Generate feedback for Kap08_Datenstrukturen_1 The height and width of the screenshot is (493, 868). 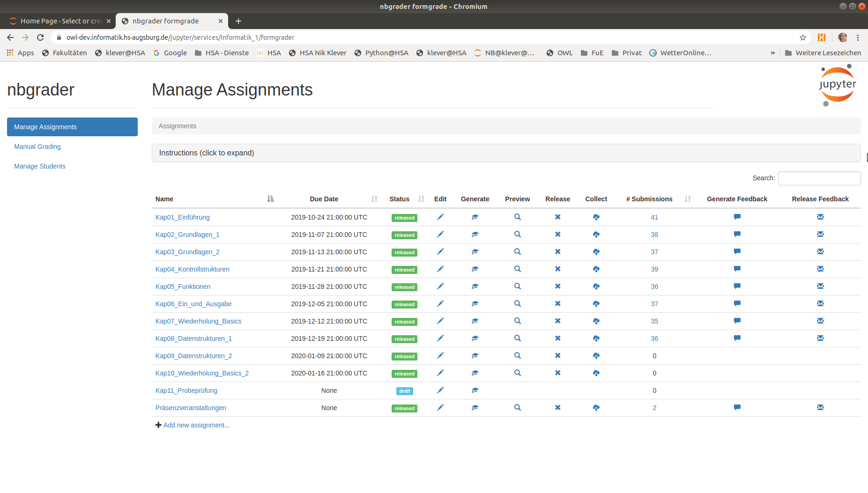pos(737,338)
